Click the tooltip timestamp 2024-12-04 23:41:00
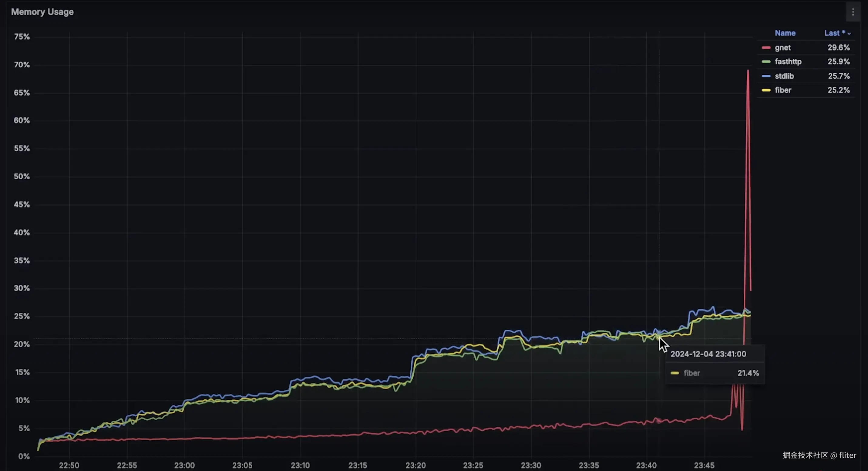868x471 pixels. (708, 354)
